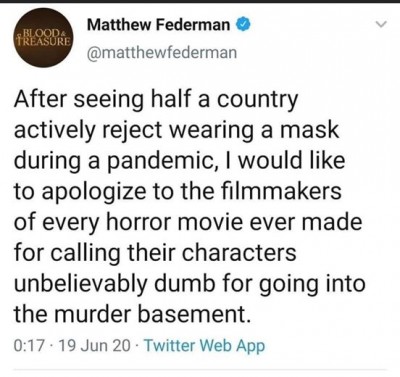Click the blue verified checkmark badge

click(x=243, y=25)
